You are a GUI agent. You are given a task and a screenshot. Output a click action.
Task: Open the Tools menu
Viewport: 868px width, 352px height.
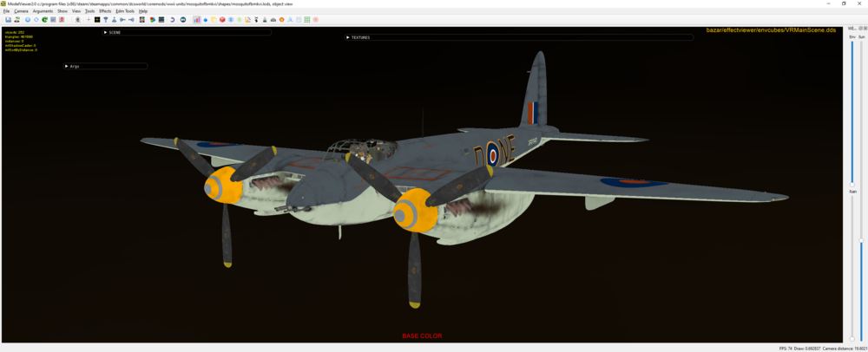[x=89, y=11]
